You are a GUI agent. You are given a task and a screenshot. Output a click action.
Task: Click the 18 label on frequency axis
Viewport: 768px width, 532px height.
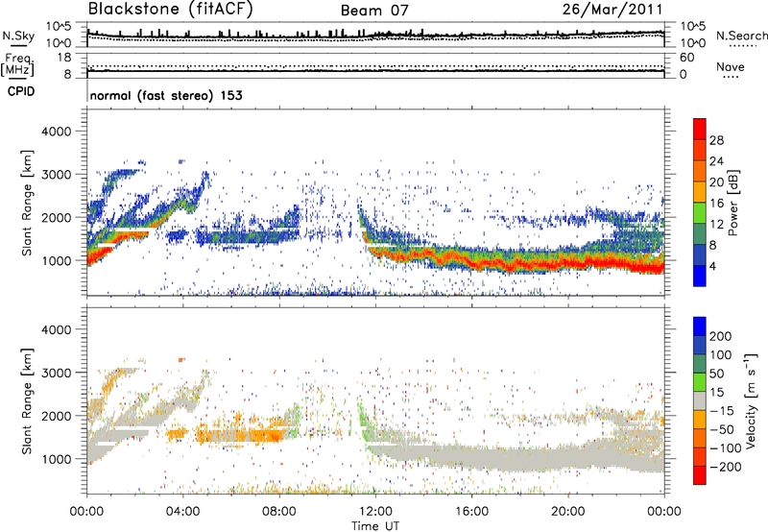tap(63, 58)
